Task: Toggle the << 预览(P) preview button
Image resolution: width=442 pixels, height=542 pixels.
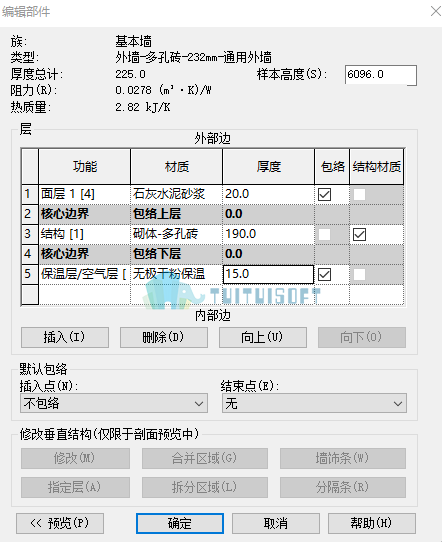Action: (x=60, y=523)
